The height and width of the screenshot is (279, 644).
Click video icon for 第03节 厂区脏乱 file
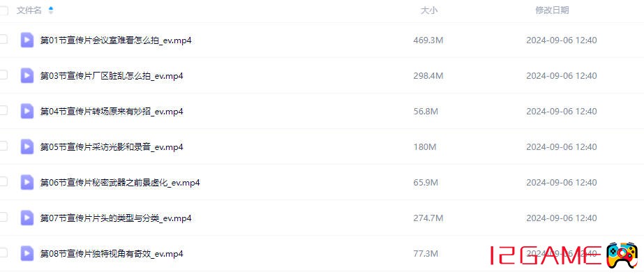(27, 75)
